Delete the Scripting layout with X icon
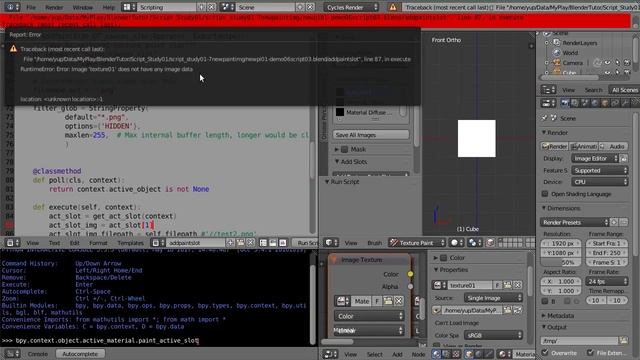 [x=211, y=7]
